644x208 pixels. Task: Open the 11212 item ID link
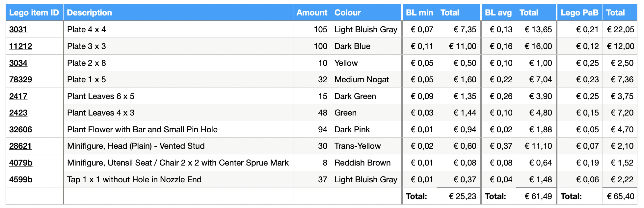click(20, 46)
